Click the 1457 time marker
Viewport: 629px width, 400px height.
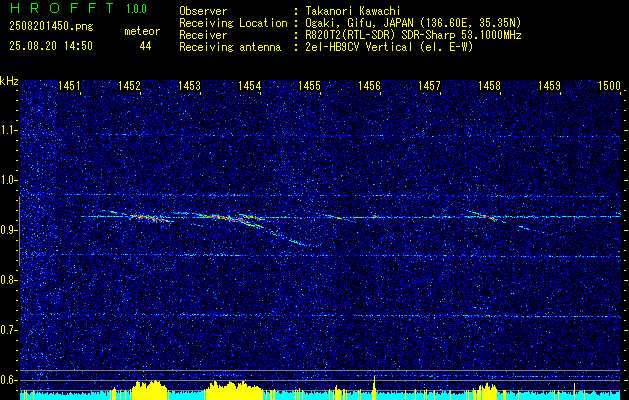click(429, 85)
